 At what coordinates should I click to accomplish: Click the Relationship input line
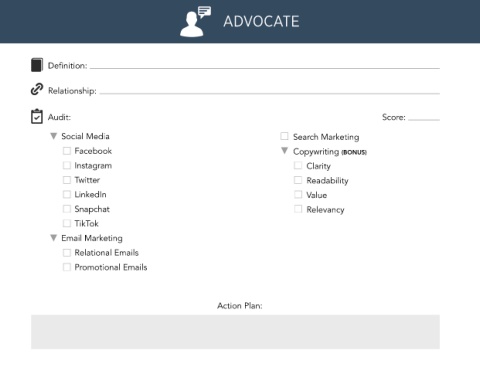pos(270,91)
